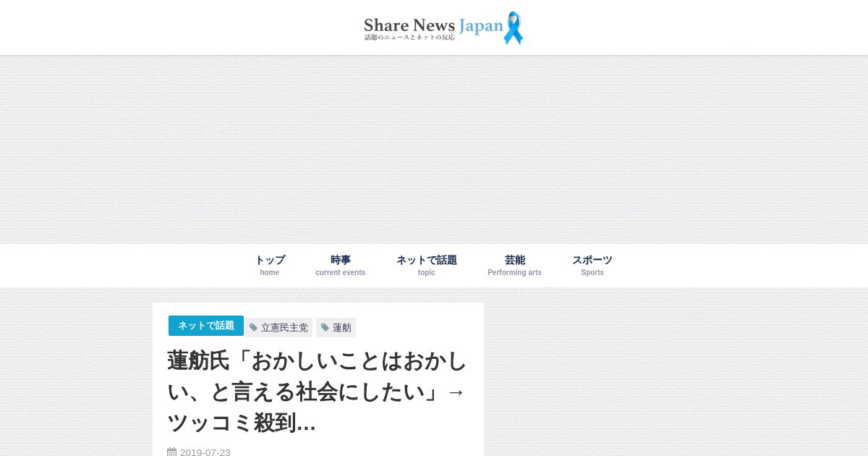Click the 'home' subtitle under トップ
Viewport: 868px width, 456px height.
tap(270, 273)
